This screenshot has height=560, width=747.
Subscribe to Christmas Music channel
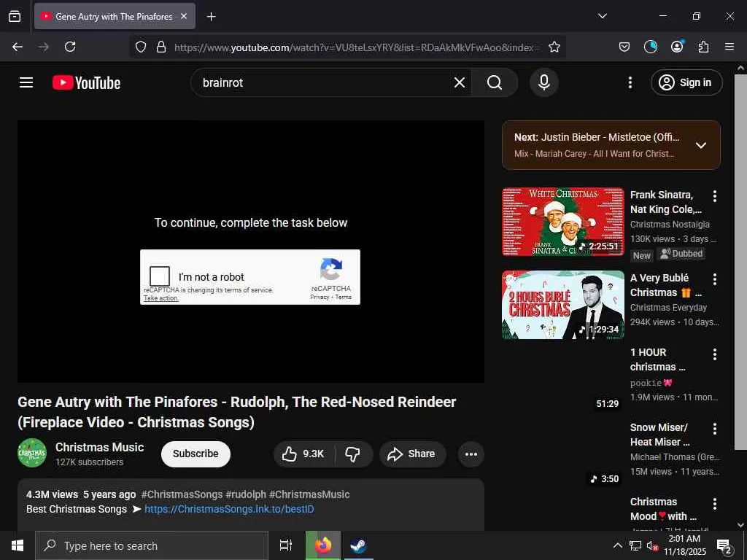point(196,454)
